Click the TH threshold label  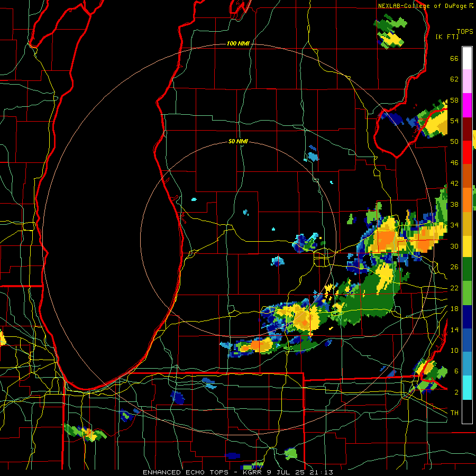[x=454, y=413]
